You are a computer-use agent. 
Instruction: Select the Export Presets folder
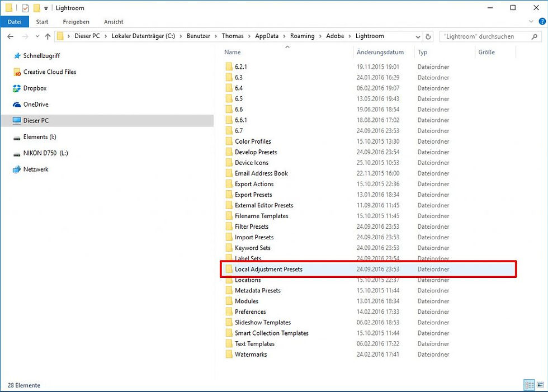[253, 195]
